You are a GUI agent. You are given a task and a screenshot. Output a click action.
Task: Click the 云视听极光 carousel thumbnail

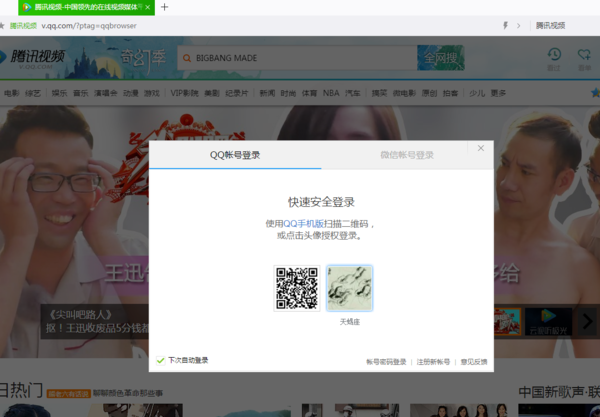(548, 322)
